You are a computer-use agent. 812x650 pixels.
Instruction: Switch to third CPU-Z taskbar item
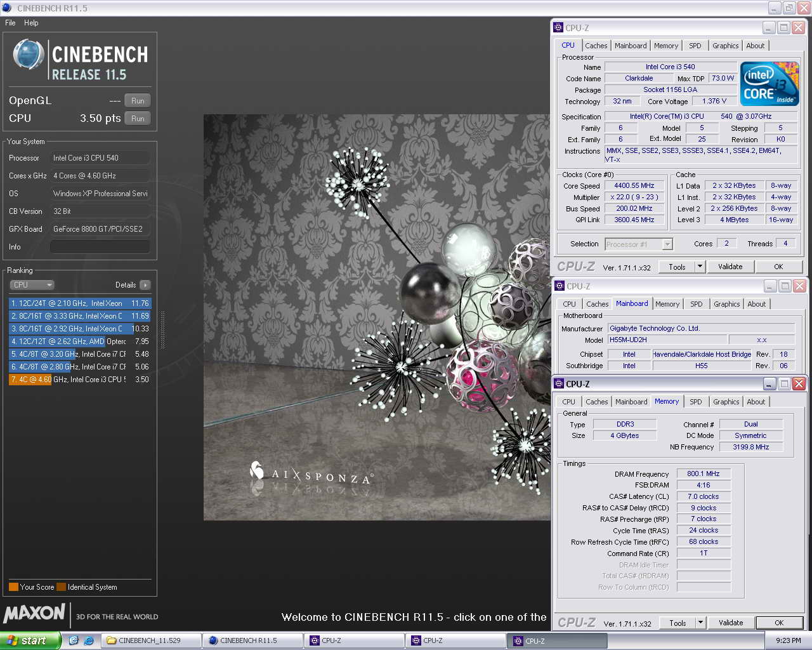tap(557, 640)
